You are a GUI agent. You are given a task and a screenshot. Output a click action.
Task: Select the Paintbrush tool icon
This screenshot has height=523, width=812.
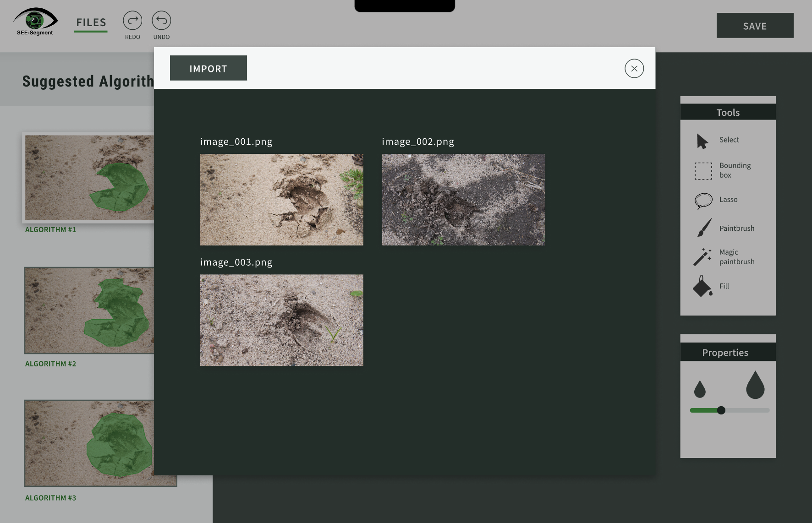click(x=705, y=228)
